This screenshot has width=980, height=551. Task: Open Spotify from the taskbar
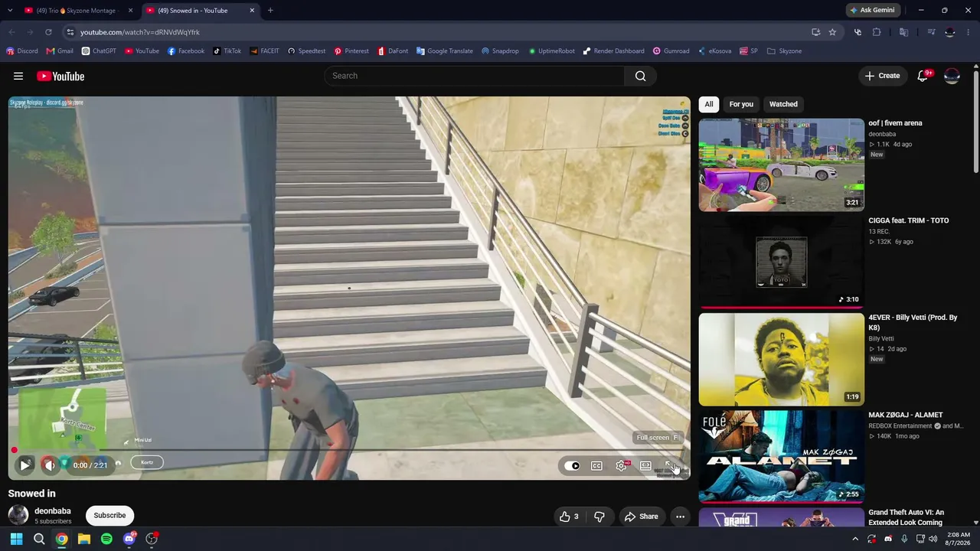coord(106,539)
